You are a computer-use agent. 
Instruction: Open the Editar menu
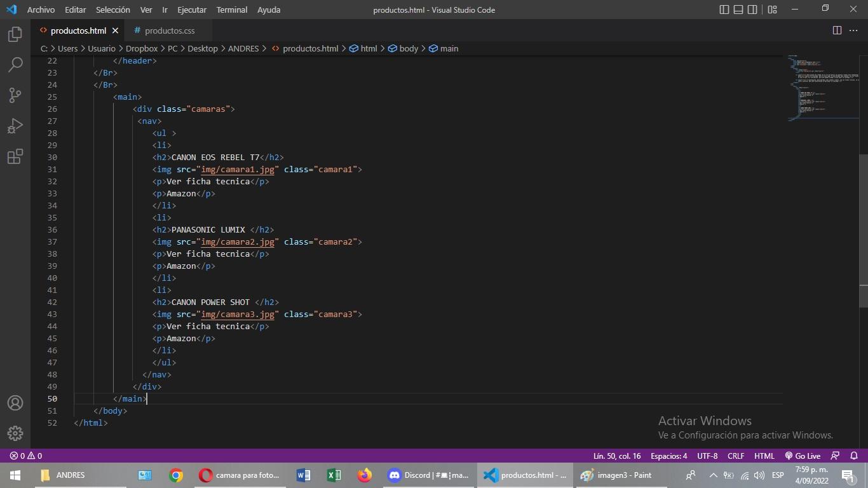[76, 10]
